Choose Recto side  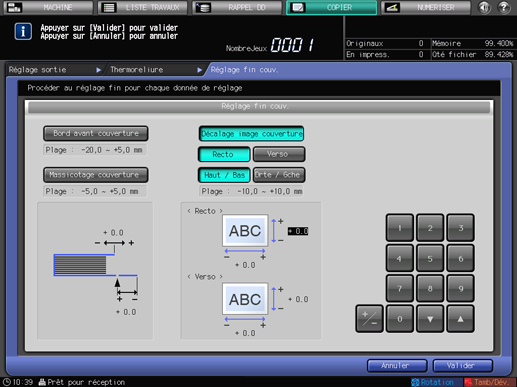click(x=224, y=154)
